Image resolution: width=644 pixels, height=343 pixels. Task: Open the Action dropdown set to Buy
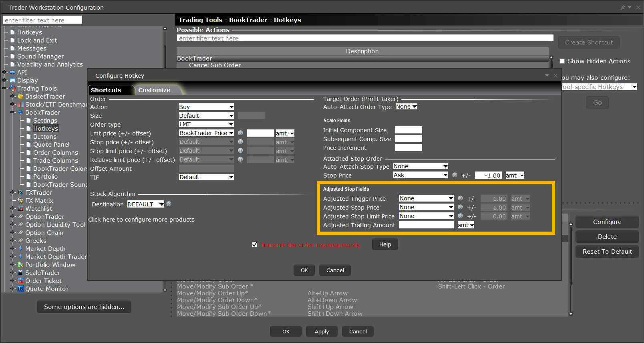click(206, 107)
